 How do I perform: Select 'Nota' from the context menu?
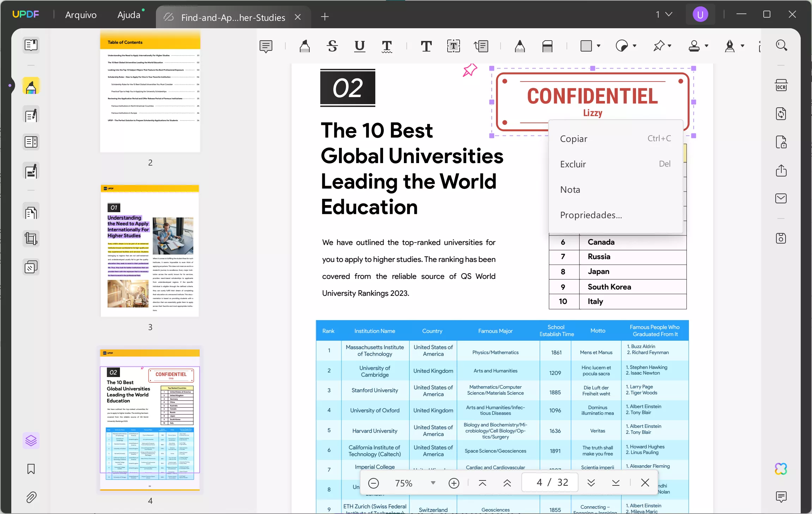[570, 189]
